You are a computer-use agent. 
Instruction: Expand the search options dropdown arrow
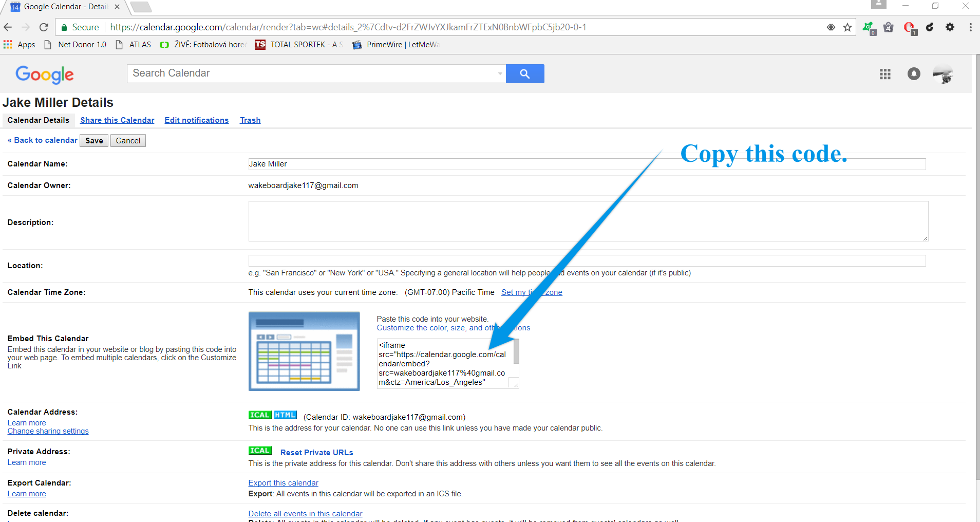500,73
